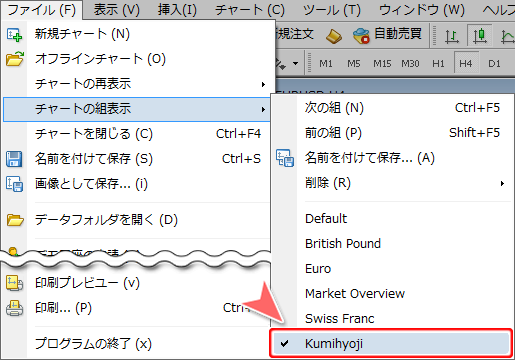This screenshot has height=360, width=515.
Task: Click the submenu save profile icon
Action: pyautogui.click(x=285, y=158)
